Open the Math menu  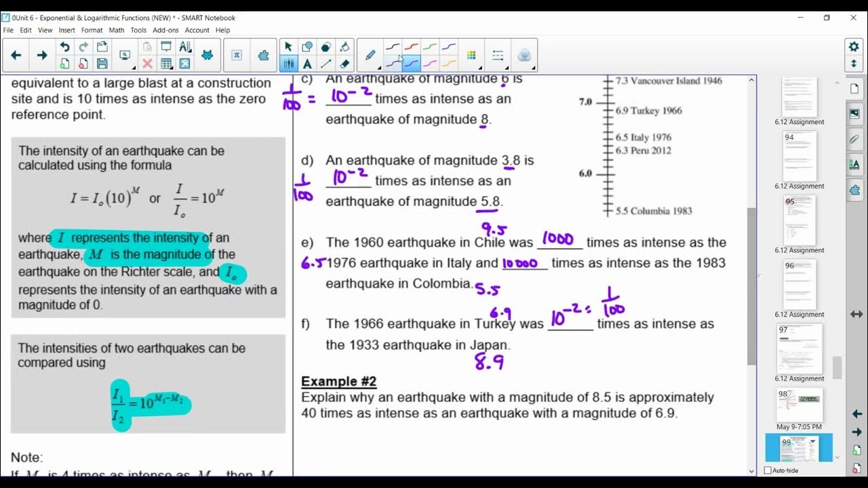[117, 30]
